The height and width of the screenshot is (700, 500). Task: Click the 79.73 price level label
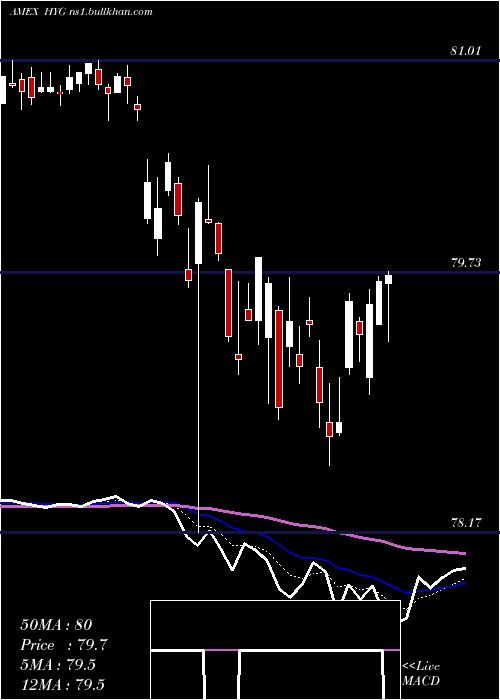pos(466,262)
